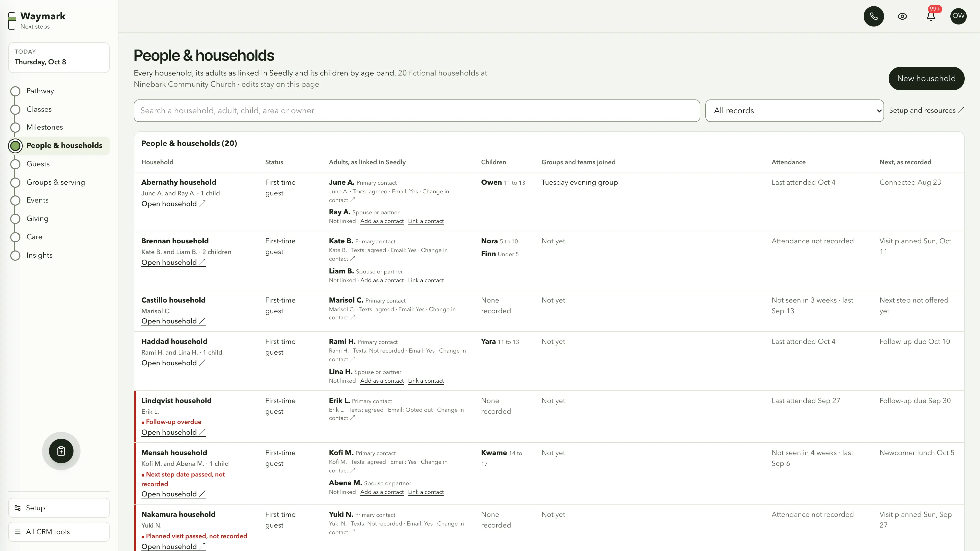Open Insights section in sidebar
Image resolution: width=980 pixels, height=551 pixels.
40,255
